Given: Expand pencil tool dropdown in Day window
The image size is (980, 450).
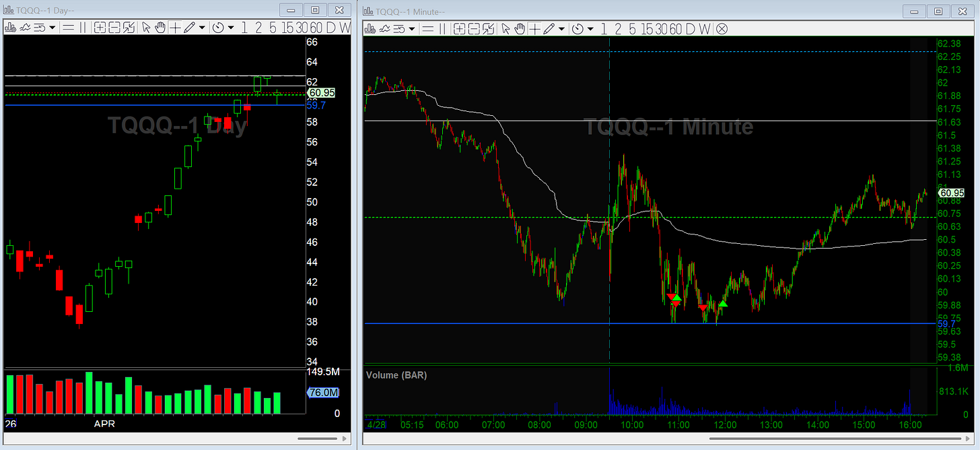Looking at the screenshot, I should [x=202, y=28].
